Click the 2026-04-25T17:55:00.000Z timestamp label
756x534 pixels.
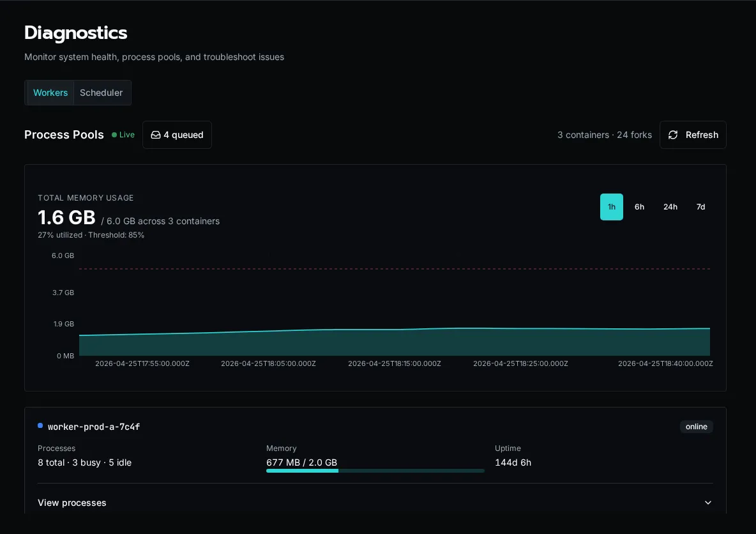coord(142,363)
